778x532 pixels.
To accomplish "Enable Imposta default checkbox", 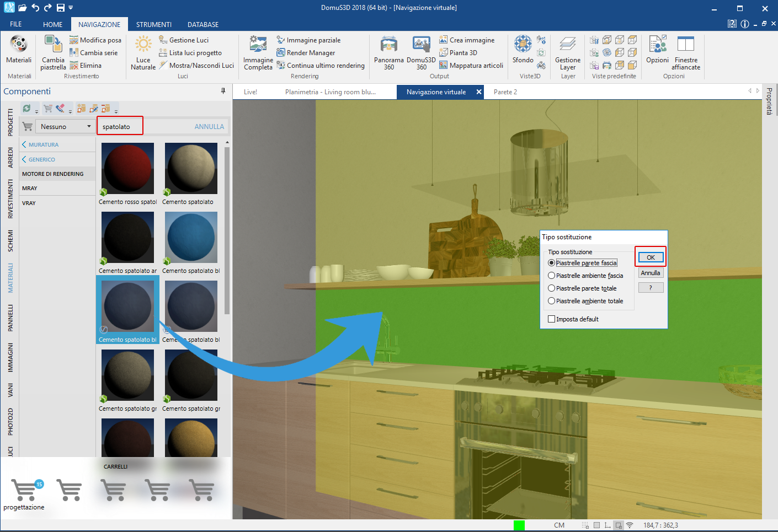I will [x=551, y=319].
